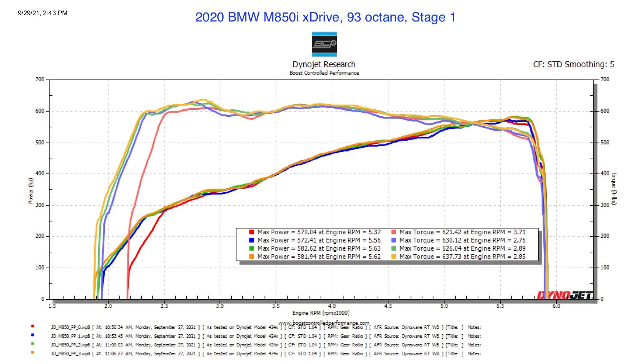Click the title '2020 BMW M850i xDrive, 93 octane, Stage 1'
The width and height of the screenshot is (637, 364).
tap(325, 17)
